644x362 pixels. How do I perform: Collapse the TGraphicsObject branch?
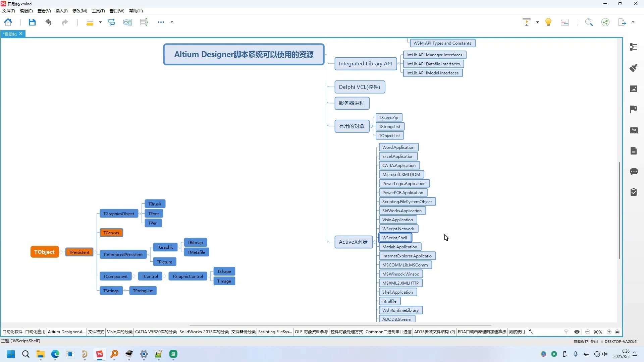[x=140, y=214]
